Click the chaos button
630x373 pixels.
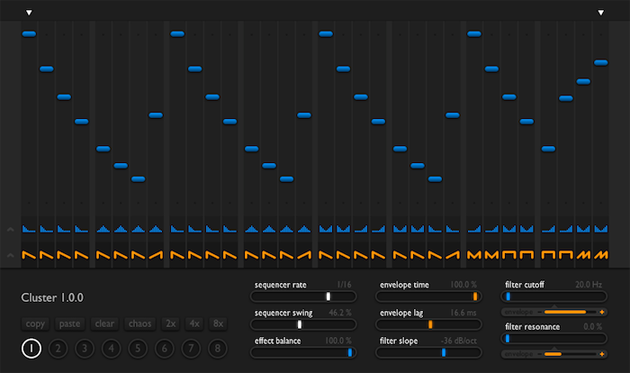(140, 324)
